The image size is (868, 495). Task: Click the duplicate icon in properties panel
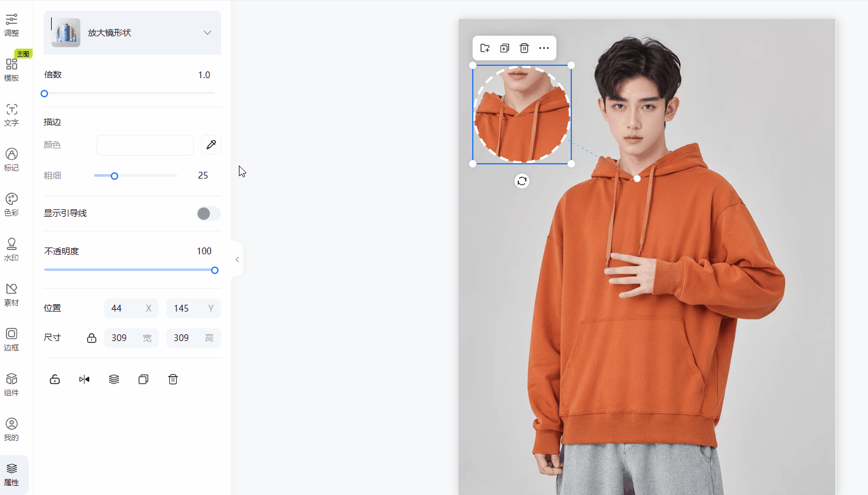[x=143, y=379]
